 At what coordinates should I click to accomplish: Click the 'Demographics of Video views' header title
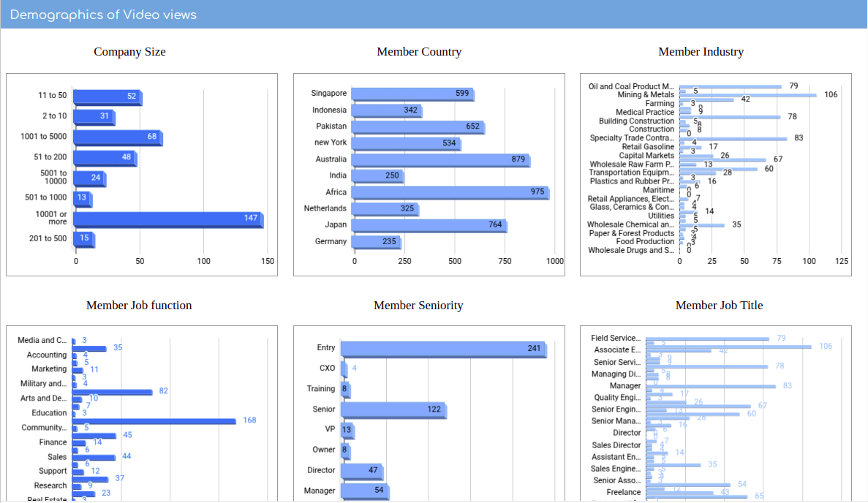point(103,15)
